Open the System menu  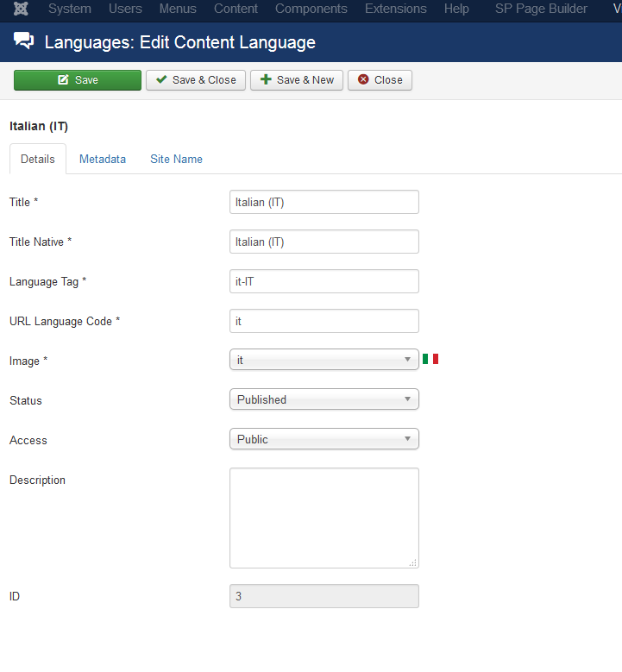click(70, 9)
